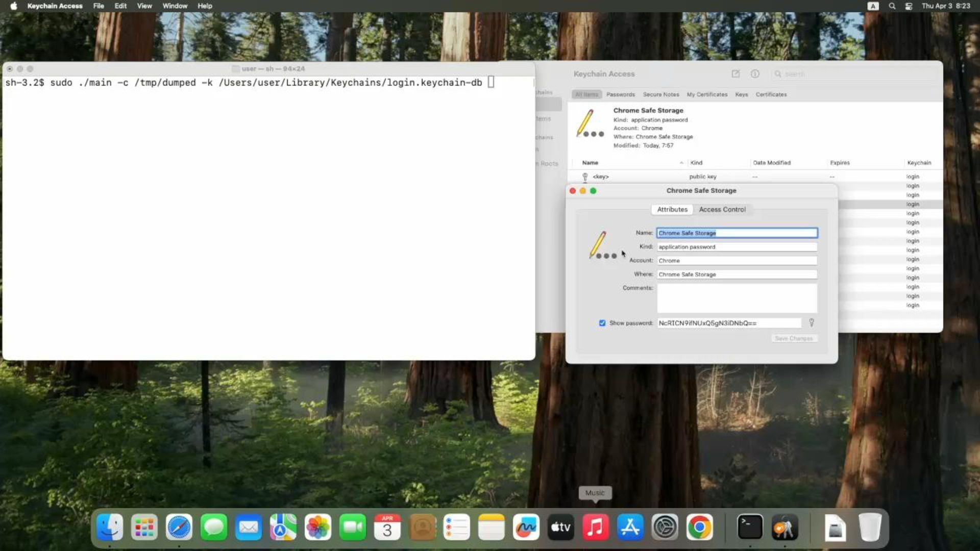Screen dimensions: 980x551
Task: Open Google Chrome from the Dock
Action: coord(700,527)
